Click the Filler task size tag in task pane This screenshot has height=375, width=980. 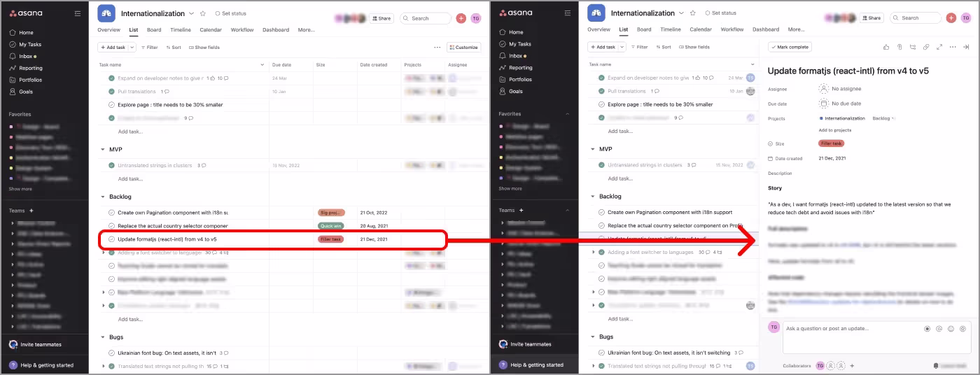point(831,143)
